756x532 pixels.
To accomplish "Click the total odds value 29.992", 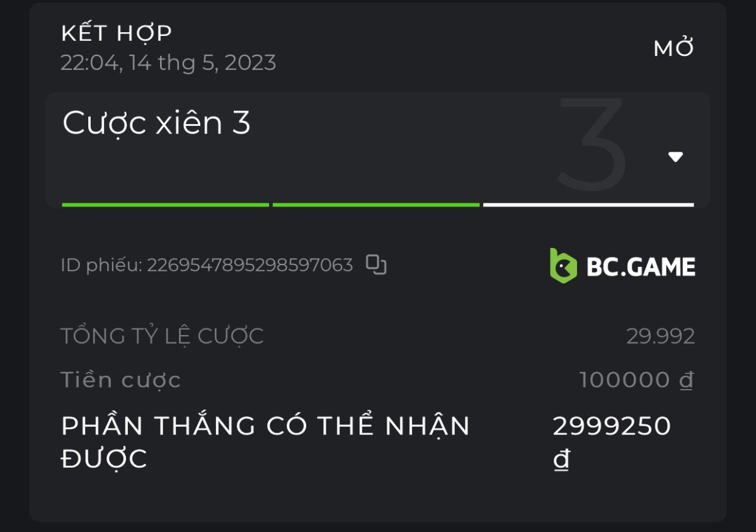I will click(661, 336).
